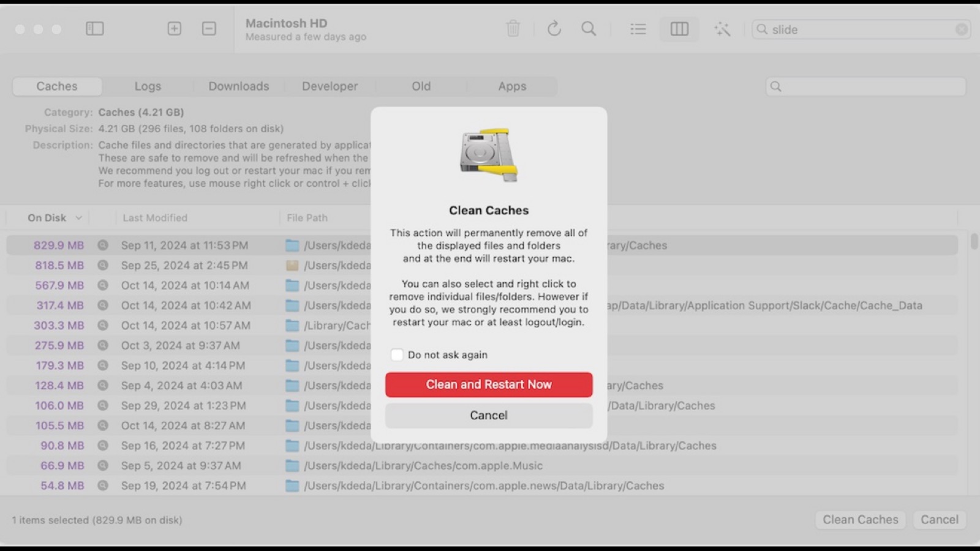Click the trash icon in toolbar
The image size is (980, 551).
click(513, 29)
